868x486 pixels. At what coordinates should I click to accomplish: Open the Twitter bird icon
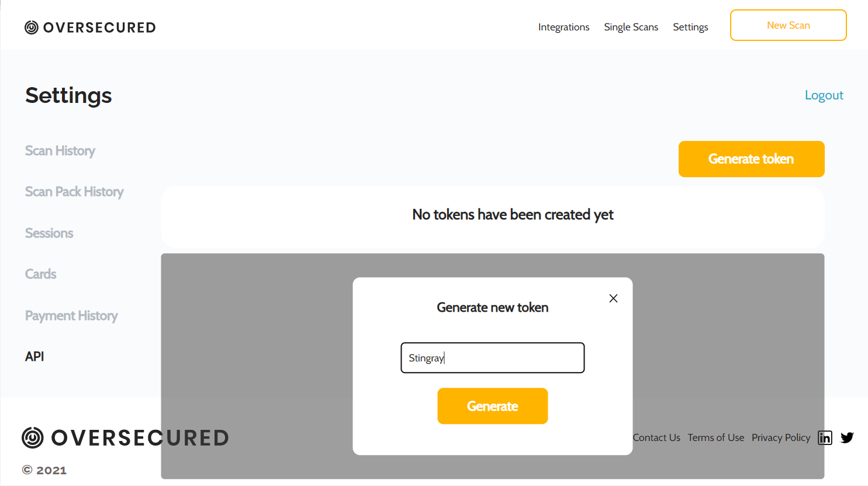(847, 437)
